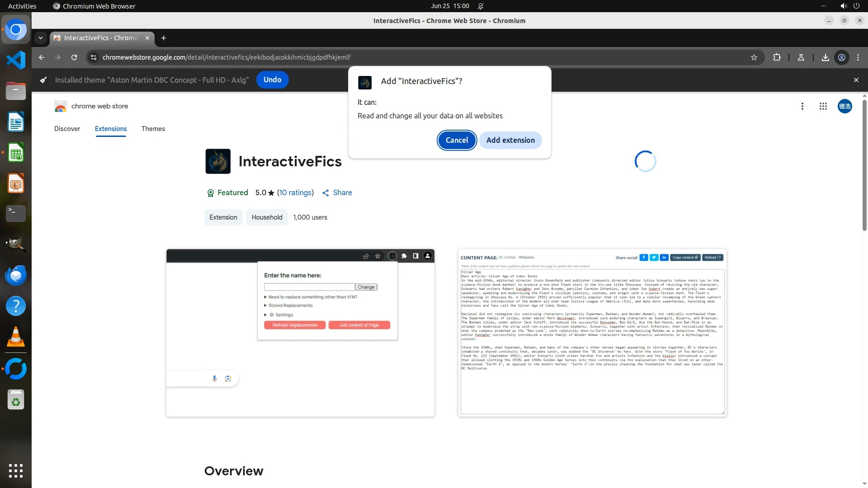This screenshot has height=488, width=868.
Task: Dismiss the installed theme notification bar
Action: (856, 80)
